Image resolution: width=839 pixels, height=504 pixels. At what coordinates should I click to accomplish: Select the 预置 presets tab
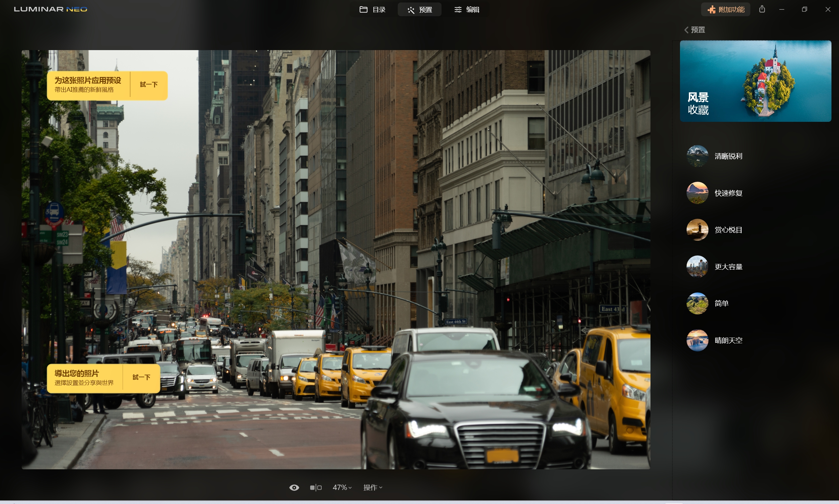click(x=420, y=9)
